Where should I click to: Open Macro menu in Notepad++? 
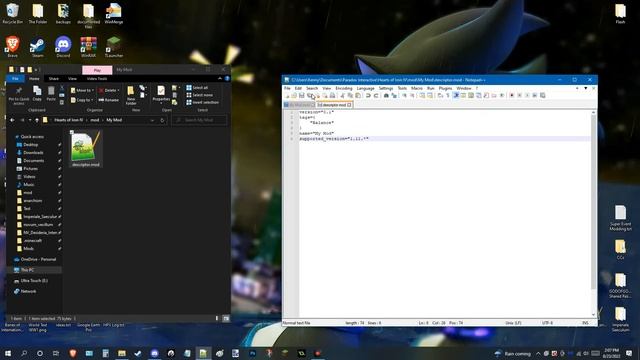point(417,88)
